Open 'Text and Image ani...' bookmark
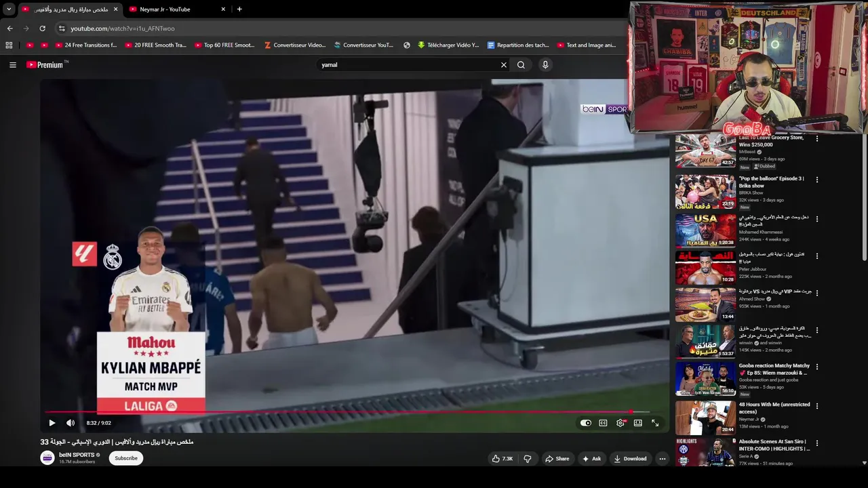The height and width of the screenshot is (488, 868). 587,45
